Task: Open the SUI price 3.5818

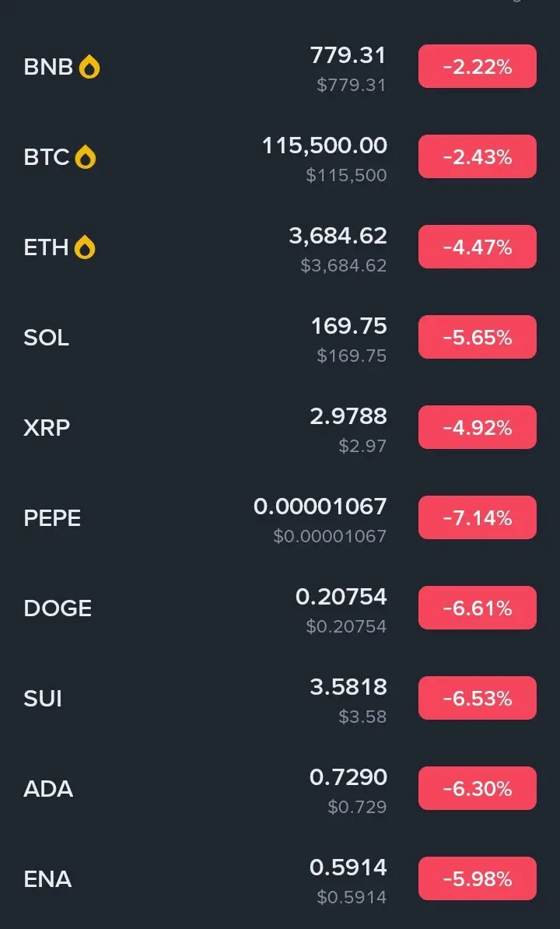Action: [348, 687]
